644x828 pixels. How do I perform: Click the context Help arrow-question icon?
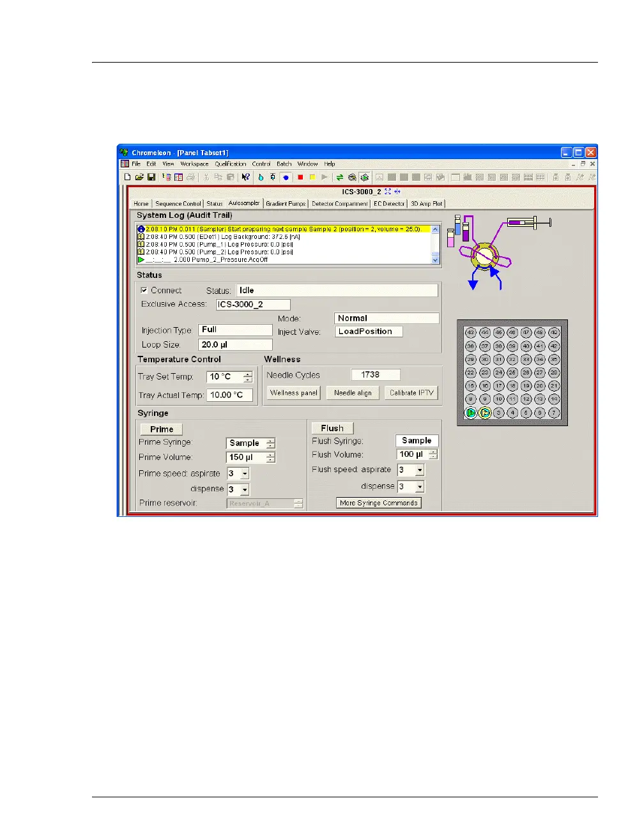tap(246, 177)
